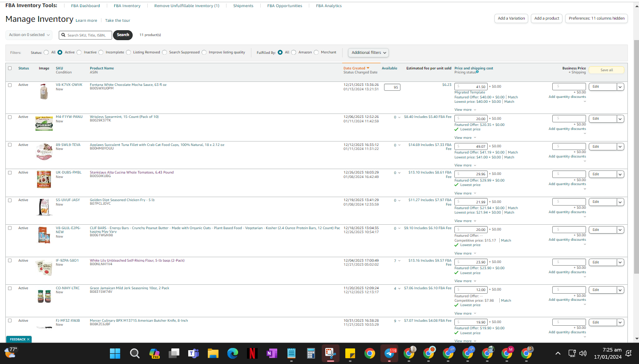Select the Fulfilled By Merchant option

(316, 53)
